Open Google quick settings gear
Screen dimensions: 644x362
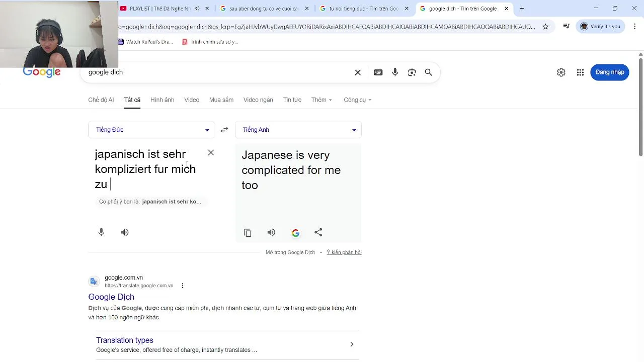[561, 72]
